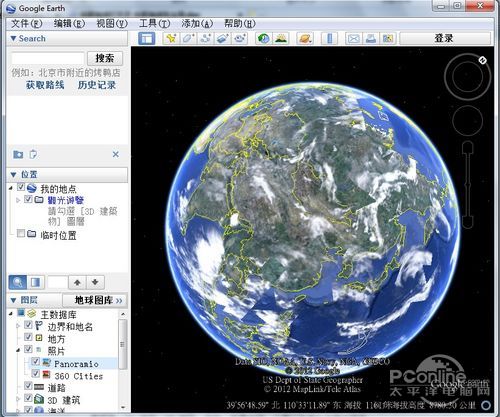500x417 pixels.
Task: Click the 登录 sign-in button
Action: tap(445, 38)
